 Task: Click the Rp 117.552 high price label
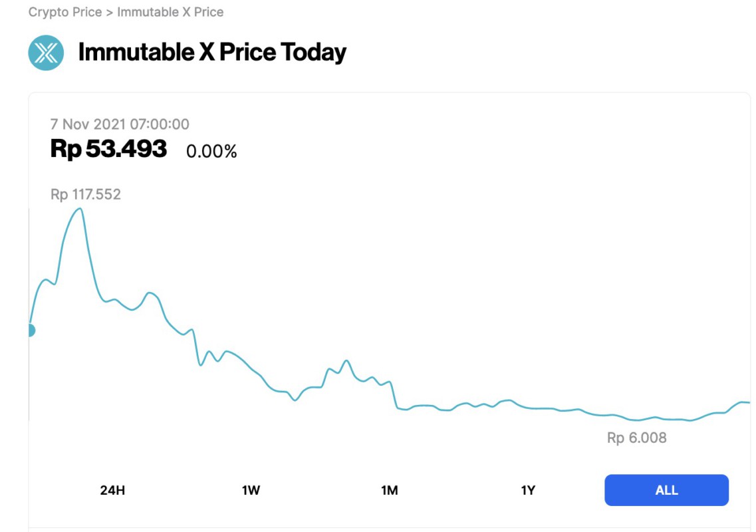(x=86, y=194)
